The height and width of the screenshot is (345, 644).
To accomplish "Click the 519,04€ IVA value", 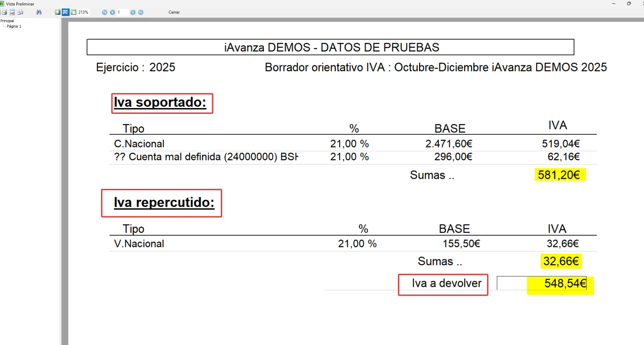I will [x=561, y=144].
